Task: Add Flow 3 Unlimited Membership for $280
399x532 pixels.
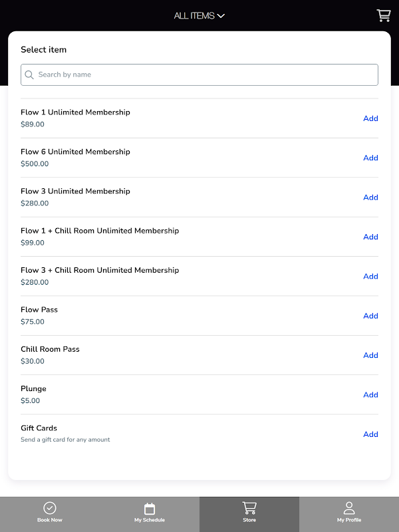Action: click(370, 198)
